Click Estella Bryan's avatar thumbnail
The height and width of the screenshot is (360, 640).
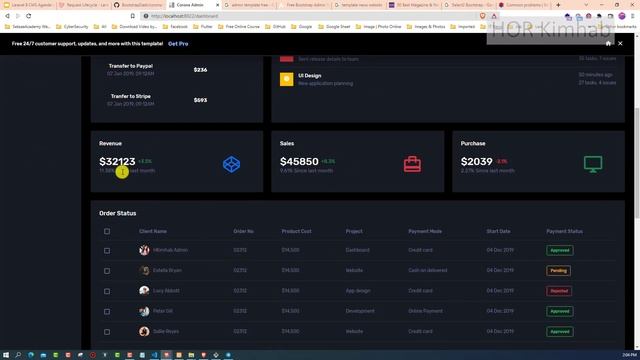[144, 270]
